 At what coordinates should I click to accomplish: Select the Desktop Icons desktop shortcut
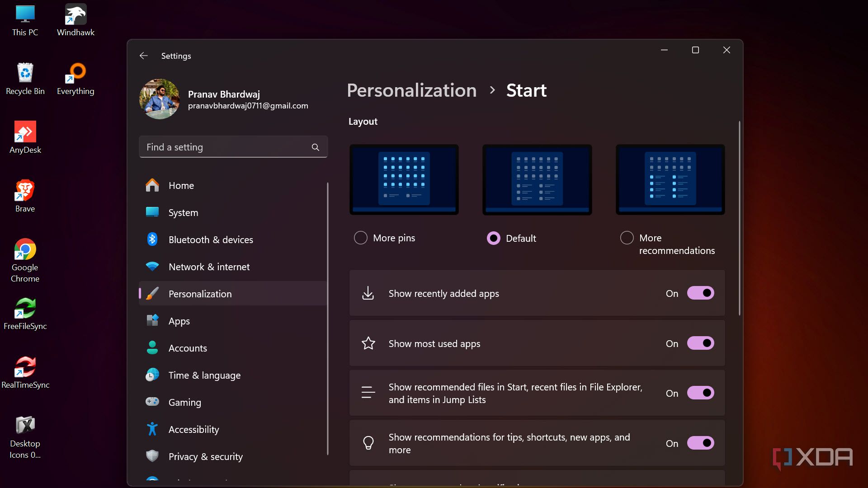click(x=25, y=437)
